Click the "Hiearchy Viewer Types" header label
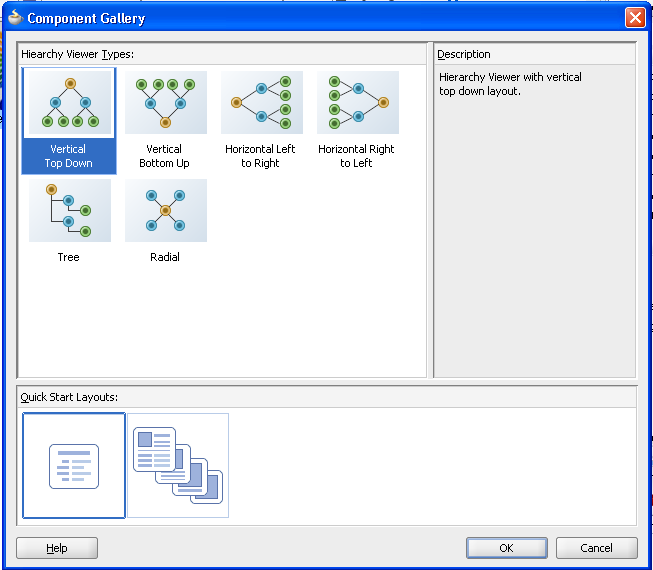The image size is (653, 570). coord(77,53)
